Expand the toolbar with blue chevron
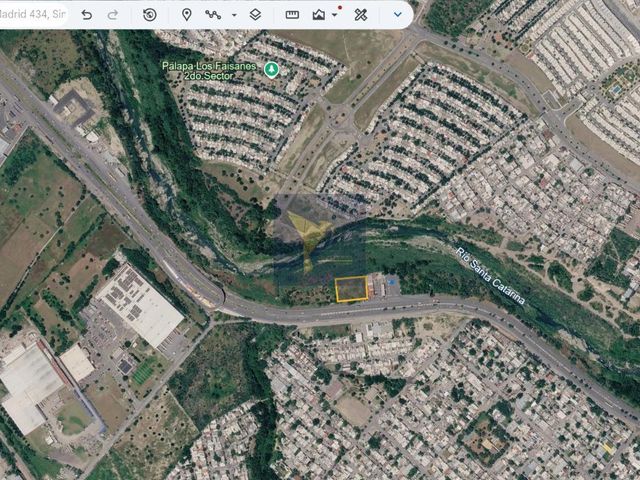This screenshot has width=640, height=480. pos(398,15)
